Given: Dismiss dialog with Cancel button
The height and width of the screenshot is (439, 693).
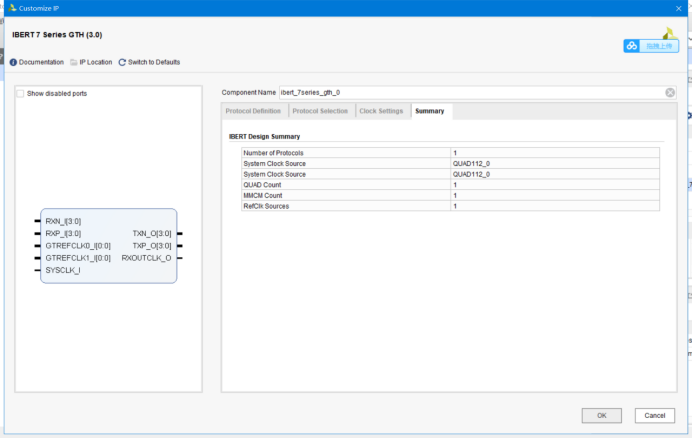Looking at the screenshot, I should 655,416.
